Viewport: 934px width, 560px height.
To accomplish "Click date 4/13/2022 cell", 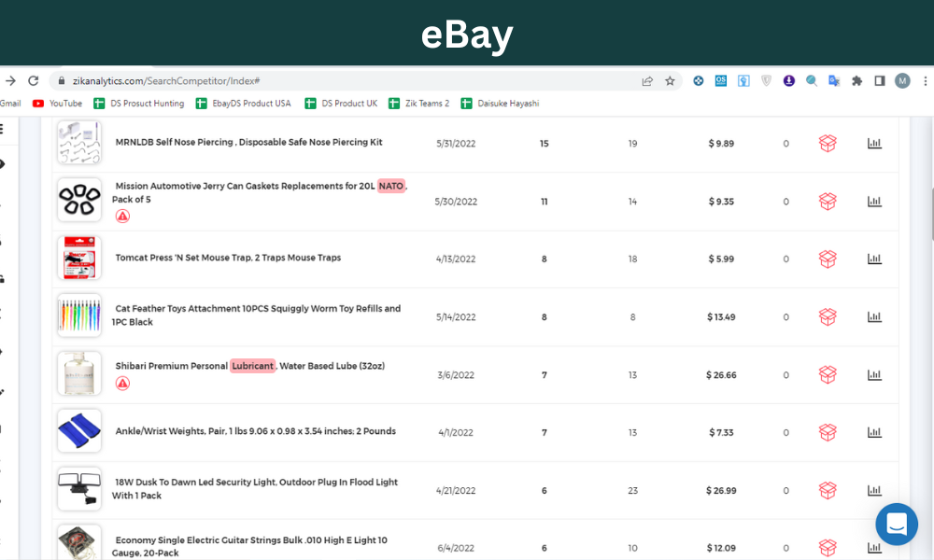I will pyautogui.click(x=456, y=259).
